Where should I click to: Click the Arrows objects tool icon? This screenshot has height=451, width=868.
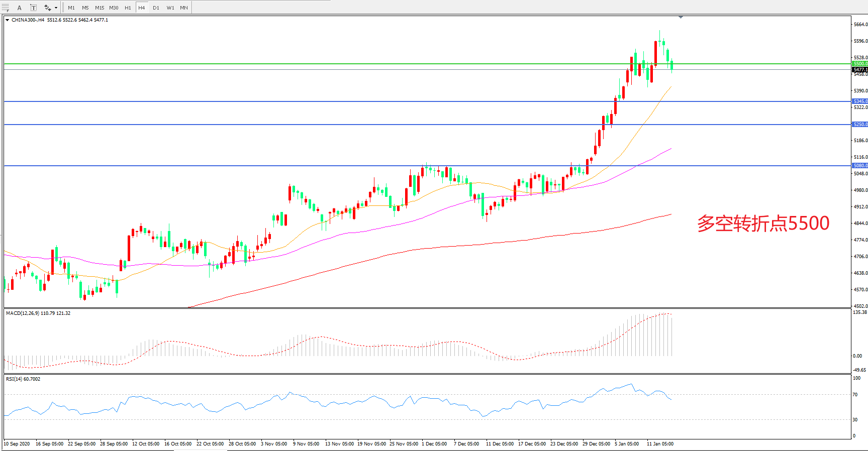(47, 8)
